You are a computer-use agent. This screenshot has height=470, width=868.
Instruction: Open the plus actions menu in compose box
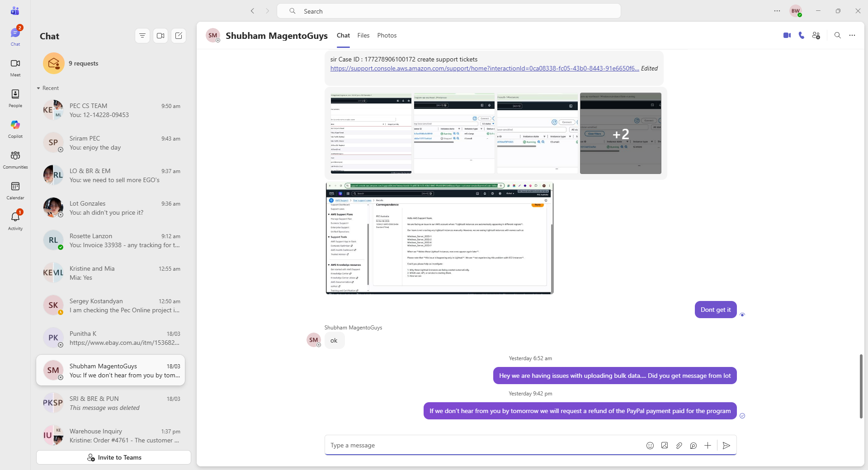pyautogui.click(x=708, y=446)
